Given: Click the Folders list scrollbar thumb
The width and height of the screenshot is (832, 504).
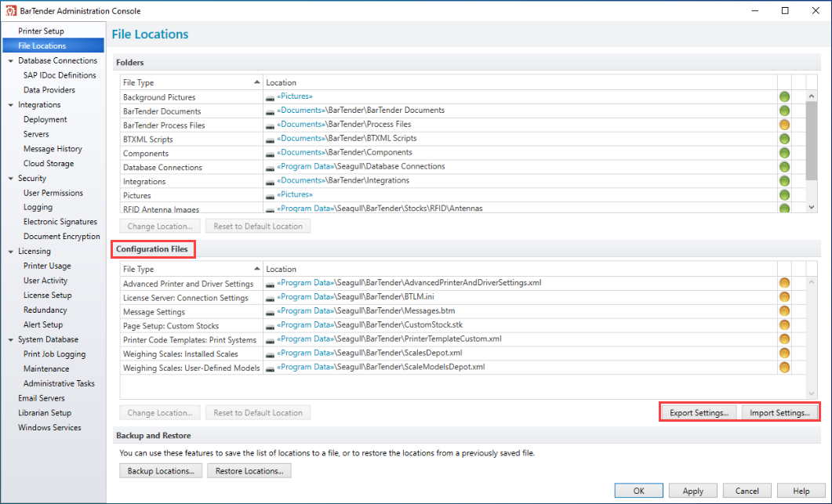Looking at the screenshot, I should pyautogui.click(x=812, y=141).
